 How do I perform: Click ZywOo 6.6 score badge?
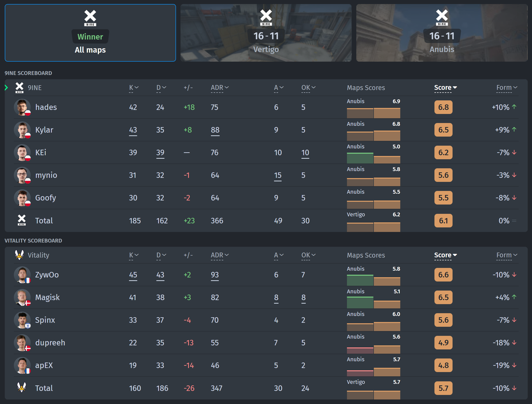pyautogui.click(x=444, y=275)
